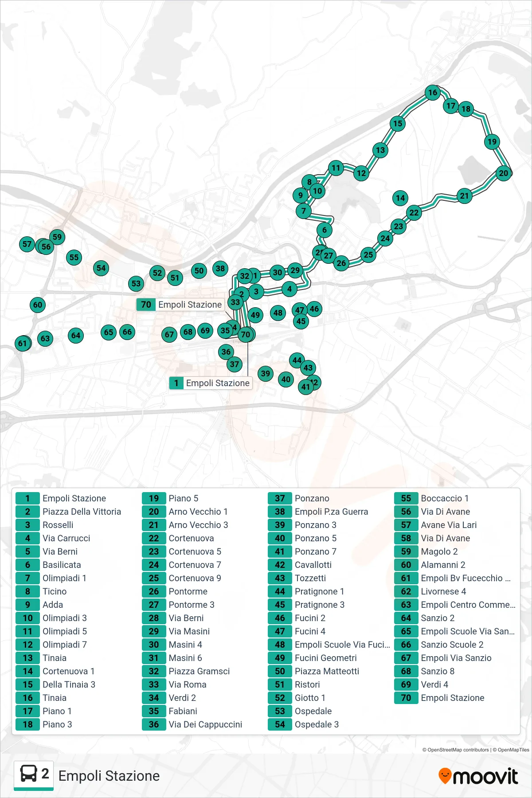Select stop marker 64 on the map

76,335
